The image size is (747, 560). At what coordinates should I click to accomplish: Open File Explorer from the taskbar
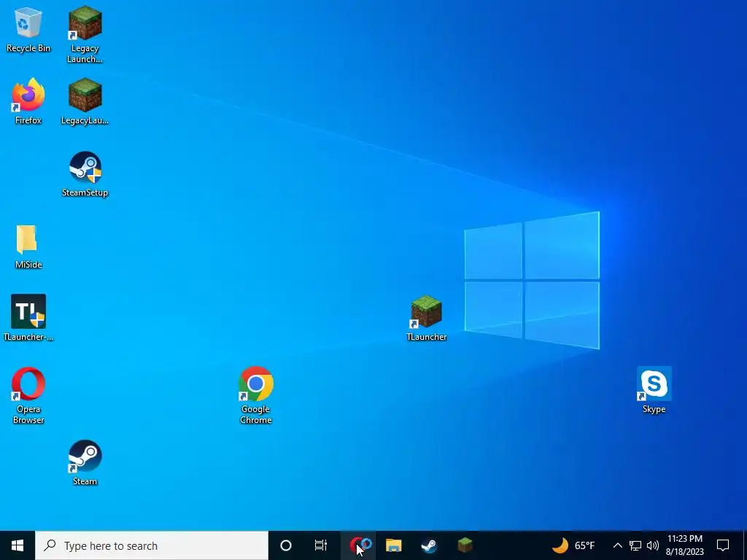(393, 545)
